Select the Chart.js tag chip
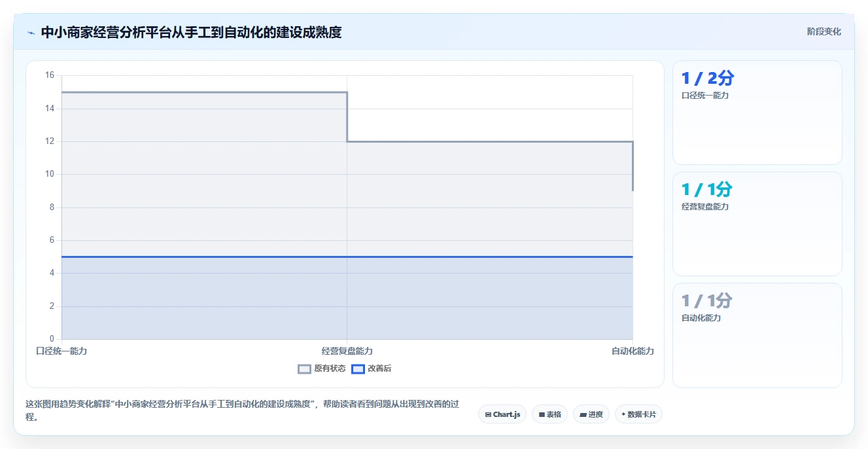868x449 pixels. pos(502,414)
